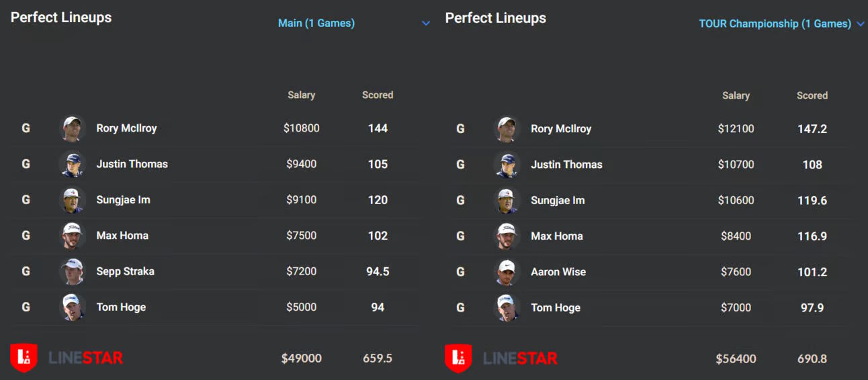Click the Salary column header in right panel
The height and width of the screenshot is (380, 868).
736,95
